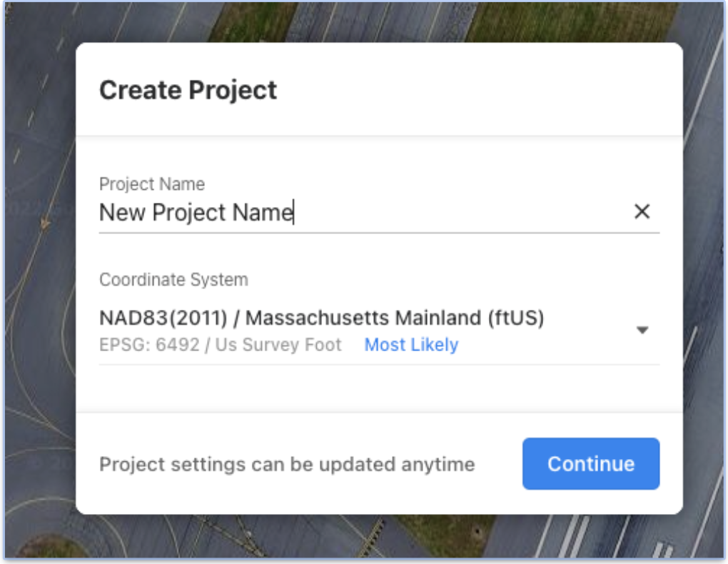The width and height of the screenshot is (728, 564).
Task: Click the pavement background right of the dialog
Action: pyautogui.click(x=704, y=278)
